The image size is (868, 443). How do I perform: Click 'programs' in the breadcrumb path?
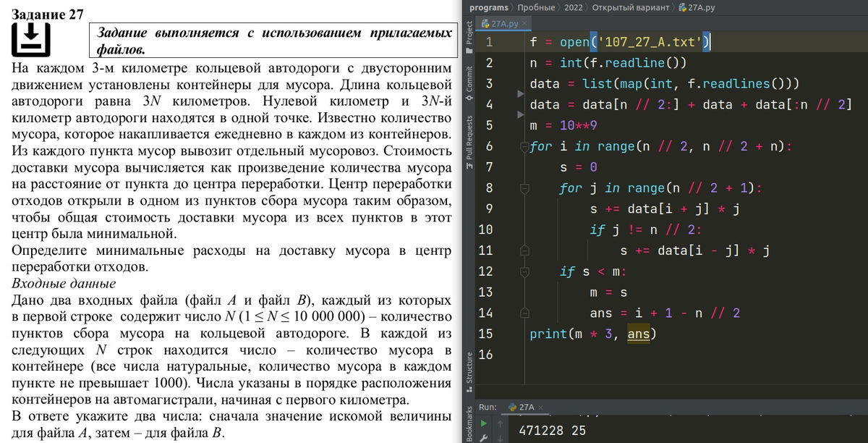(x=489, y=7)
